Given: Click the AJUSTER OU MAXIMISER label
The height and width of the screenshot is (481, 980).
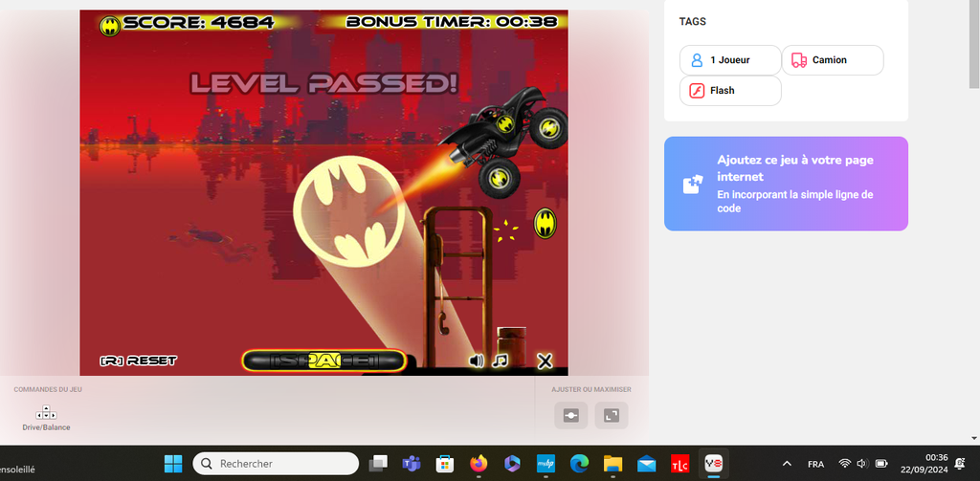Looking at the screenshot, I should [x=591, y=389].
